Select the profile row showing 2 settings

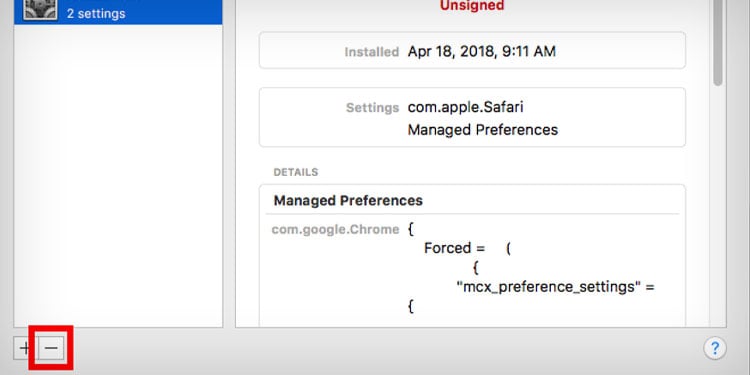click(x=118, y=12)
